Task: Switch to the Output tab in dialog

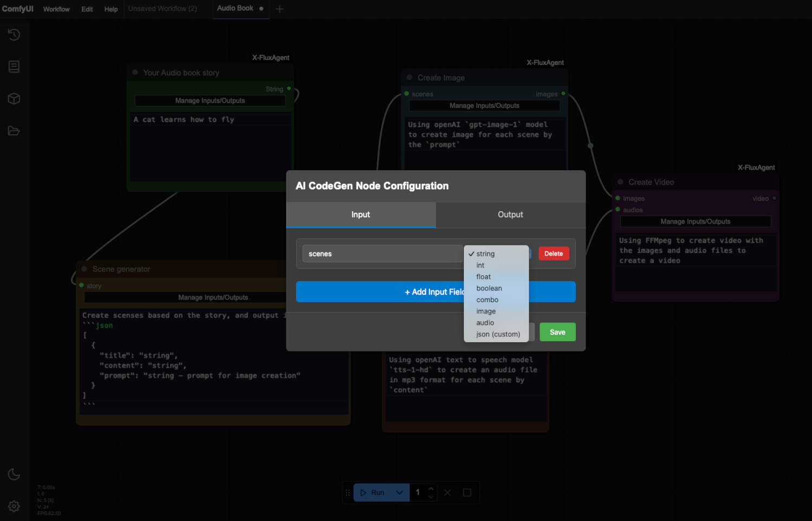Action: point(510,214)
